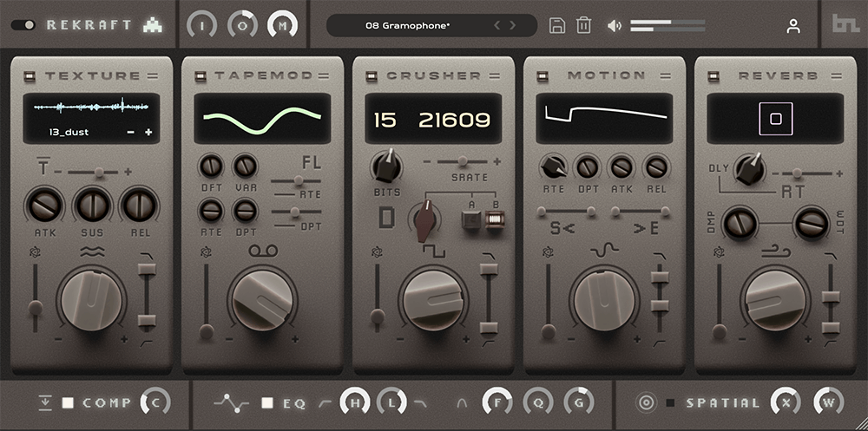Screen dimensions: 868x431
Task: Toggle the main power switch beside REKRAFT
Action: [x=23, y=25]
